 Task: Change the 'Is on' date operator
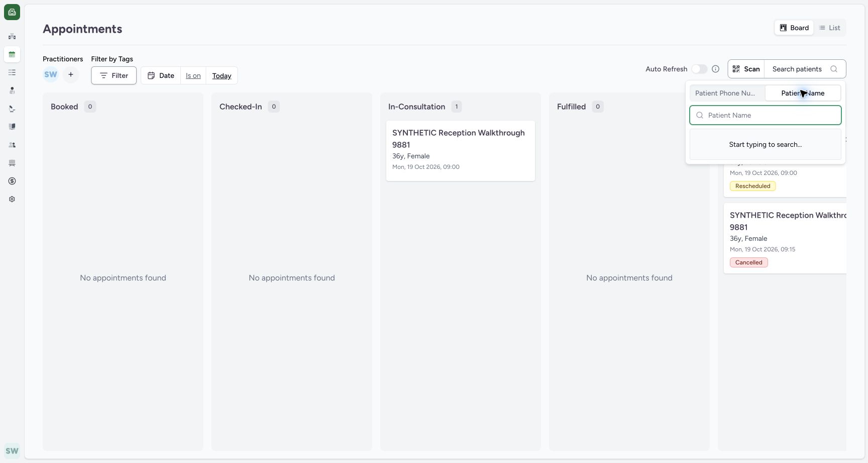click(193, 75)
